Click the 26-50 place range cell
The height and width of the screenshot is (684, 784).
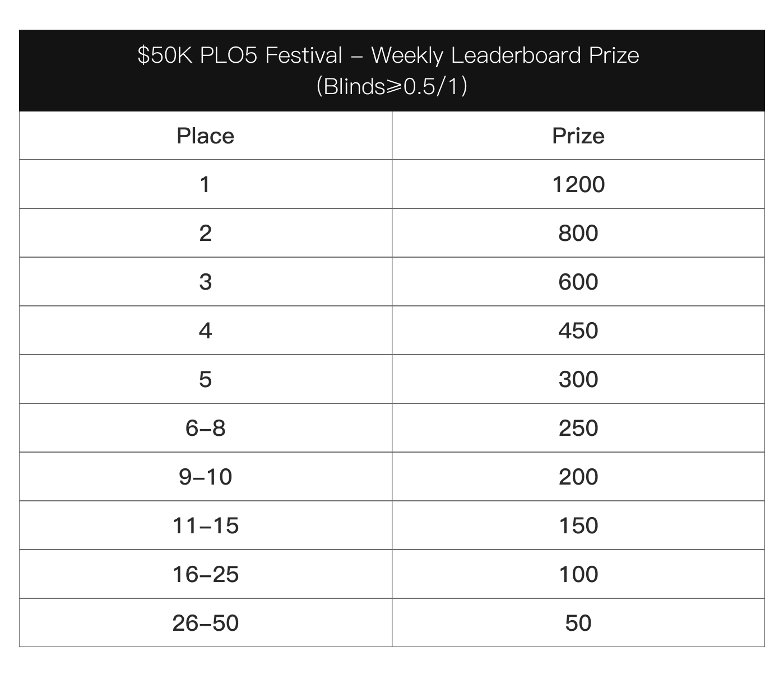206,623
